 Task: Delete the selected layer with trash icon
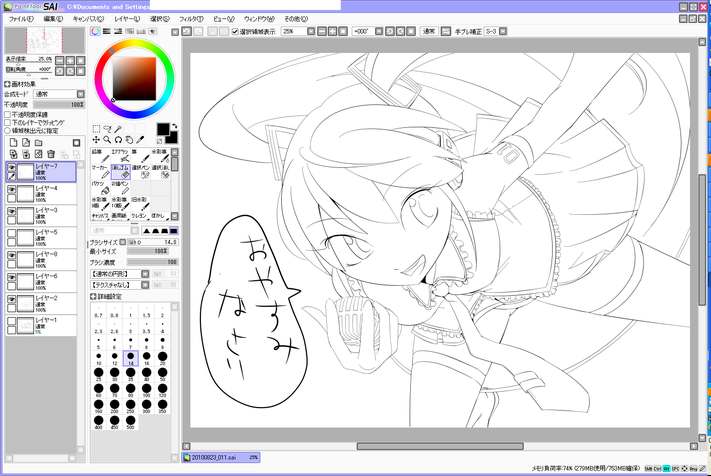pyautogui.click(x=51, y=154)
